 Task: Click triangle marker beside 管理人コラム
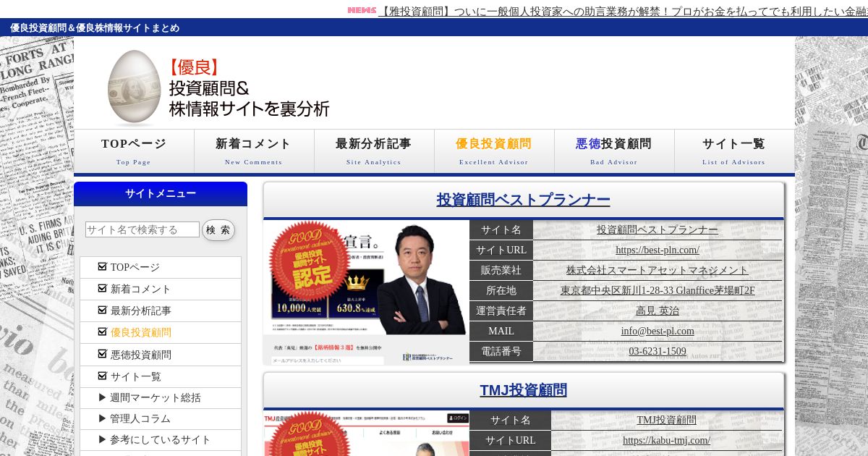pos(103,418)
